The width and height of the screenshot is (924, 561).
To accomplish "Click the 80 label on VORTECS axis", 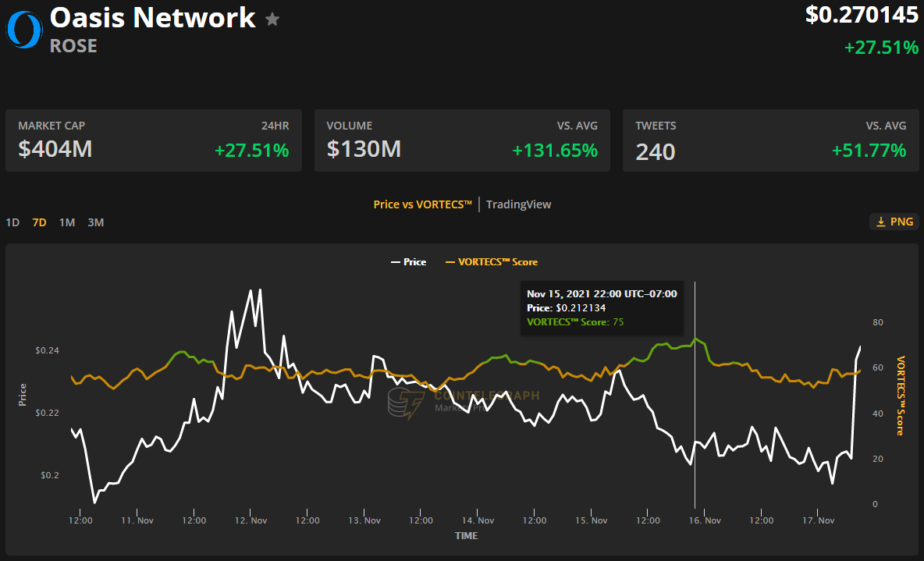I will click(x=878, y=322).
